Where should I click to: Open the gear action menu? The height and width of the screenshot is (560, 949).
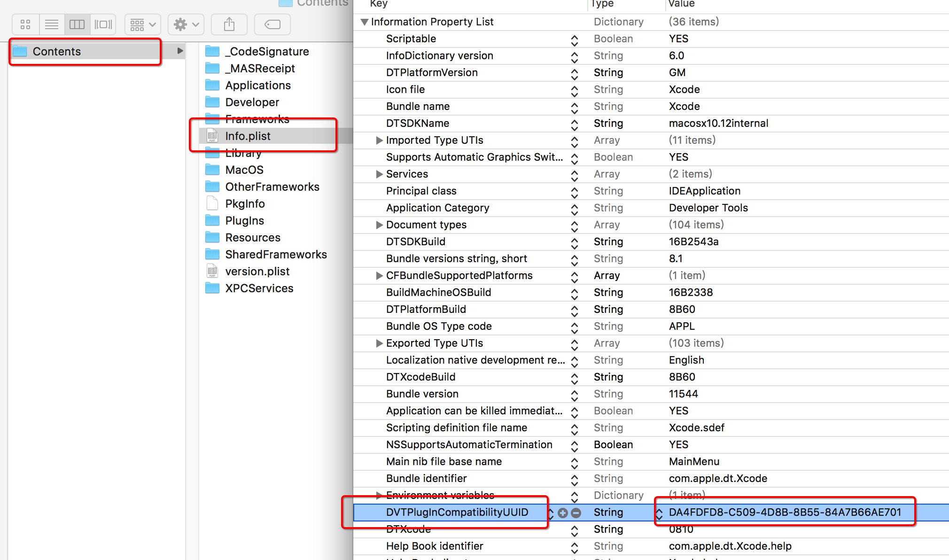pyautogui.click(x=186, y=24)
